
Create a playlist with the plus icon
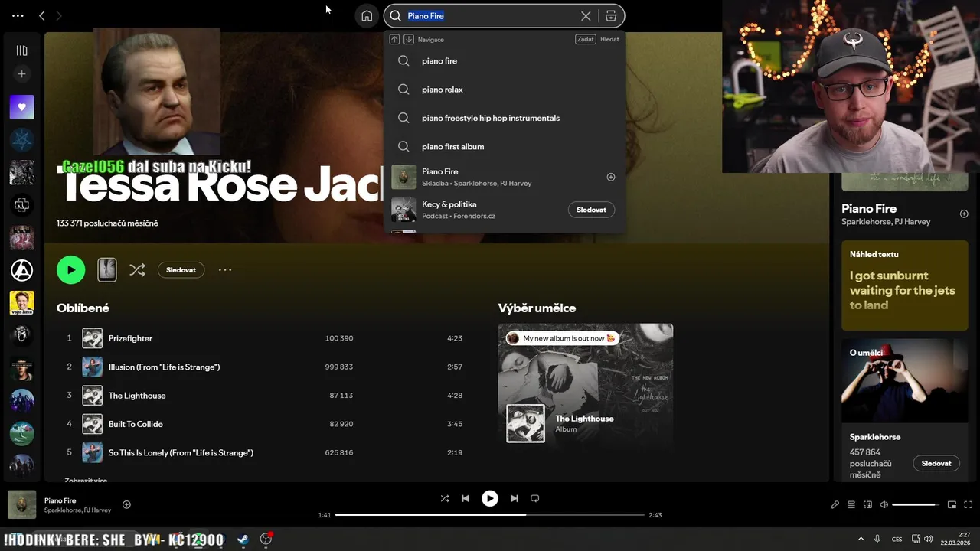coord(21,74)
